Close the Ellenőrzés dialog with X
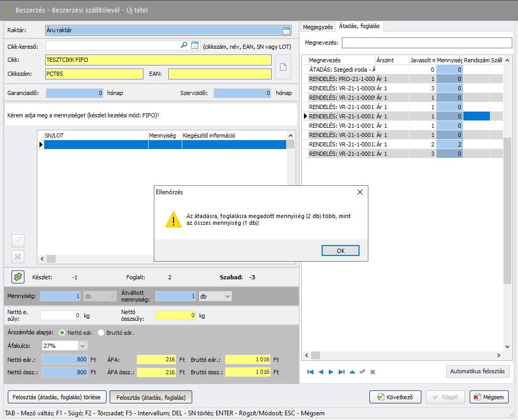Image resolution: width=518 pixels, height=420 pixels. [x=360, y=192]
